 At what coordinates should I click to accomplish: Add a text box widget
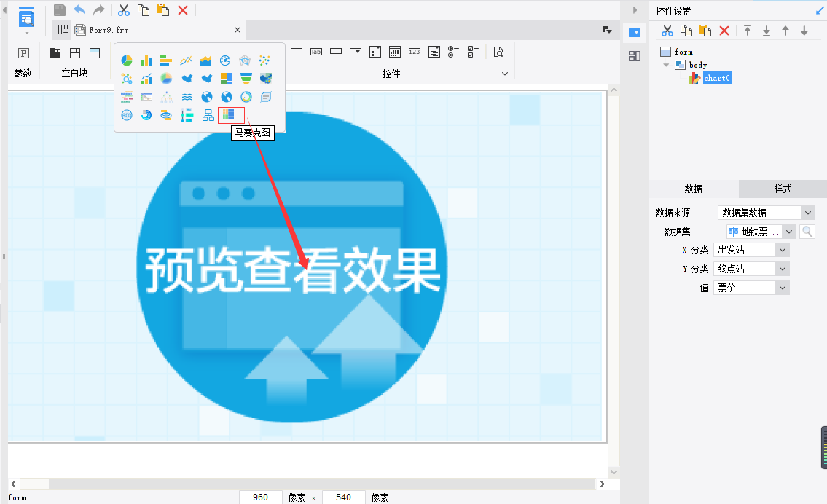tap(297, 52)
